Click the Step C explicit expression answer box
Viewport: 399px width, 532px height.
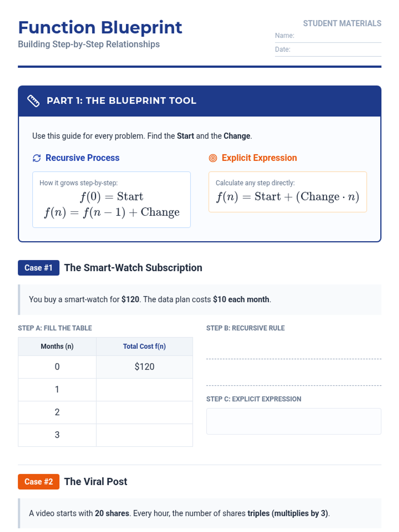tap(294, 421)
